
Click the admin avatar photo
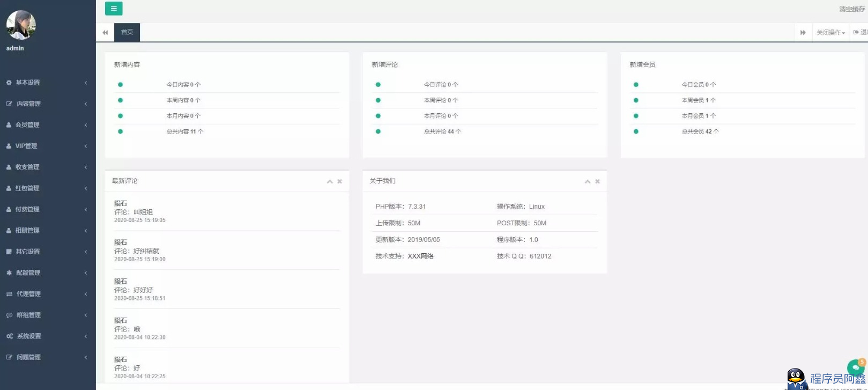pos(21,25)
